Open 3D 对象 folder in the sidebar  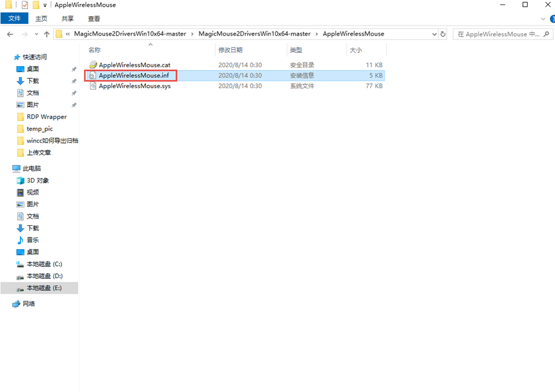click(38, 180)
